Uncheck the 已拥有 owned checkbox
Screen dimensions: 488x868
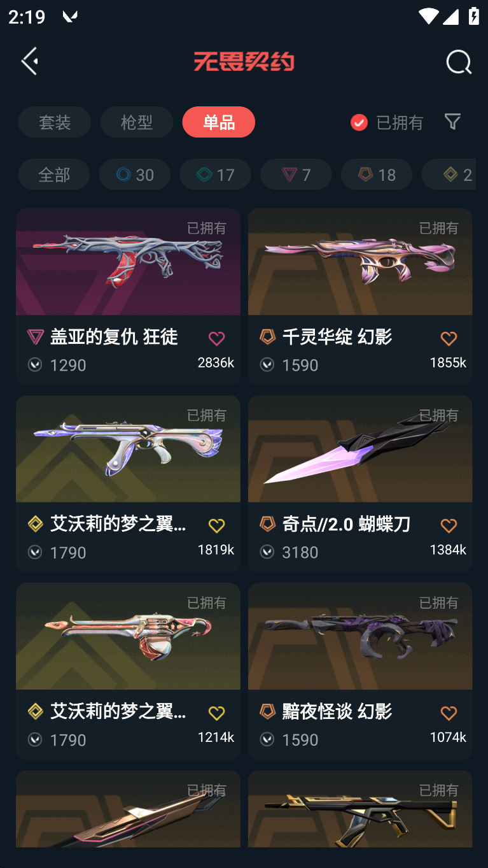[359, 122]
